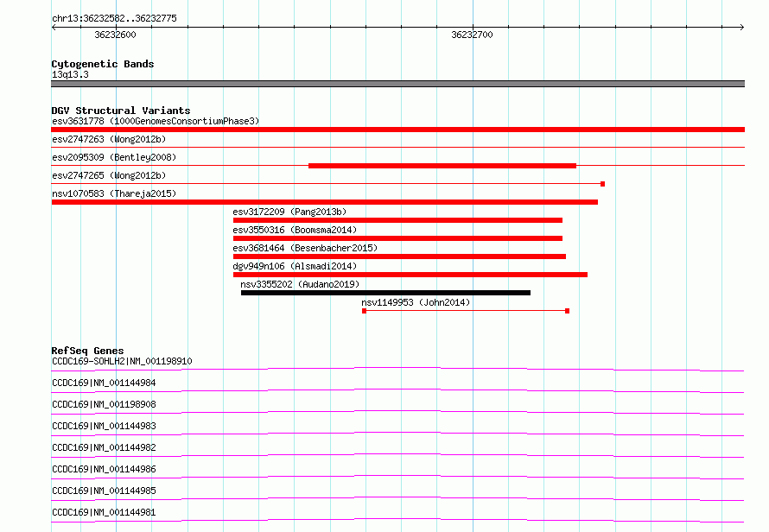The width and height of the screenshot is (769, 532).
Task: Open variant nsv1149953 (John2014) label
Action: (x=416, y=302)
